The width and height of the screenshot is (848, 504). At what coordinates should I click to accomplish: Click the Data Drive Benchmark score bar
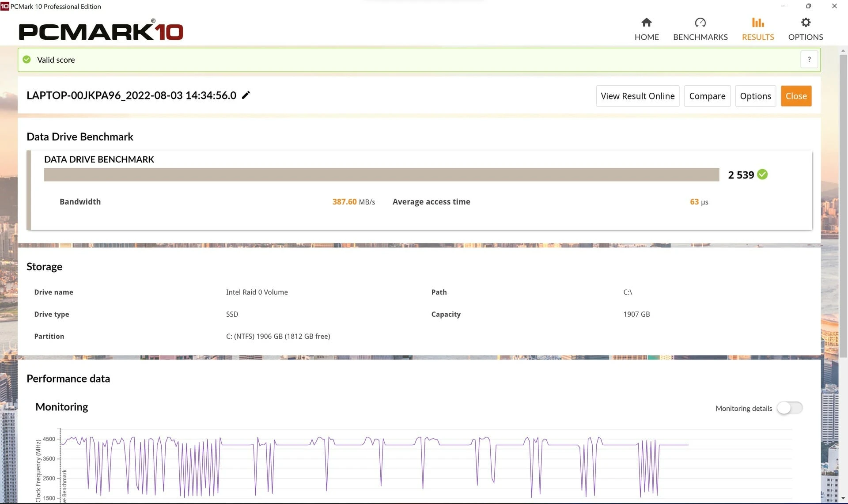click(382, 174)
